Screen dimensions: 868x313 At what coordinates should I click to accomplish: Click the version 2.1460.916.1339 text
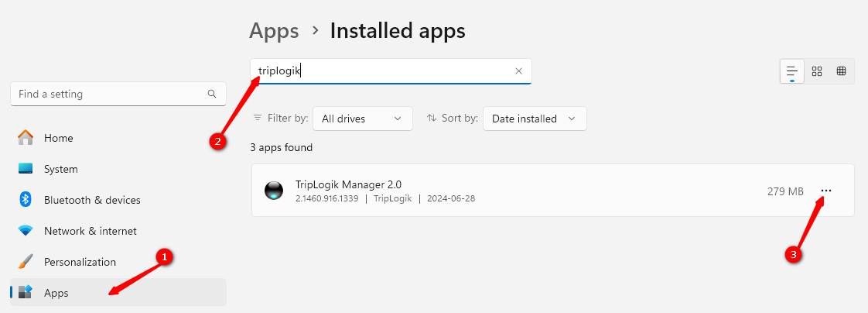[326, 198]
